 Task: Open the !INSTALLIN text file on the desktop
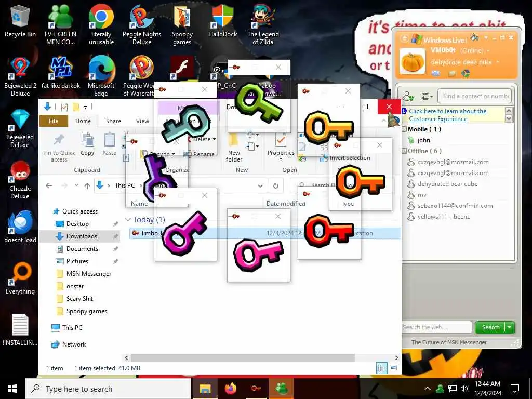click(x=20, y=330)
